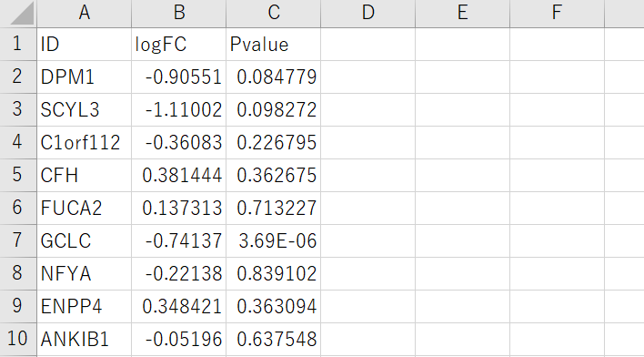Select cell containing ANKIB1
The image size is (644, 357).
tap(85, 340)
